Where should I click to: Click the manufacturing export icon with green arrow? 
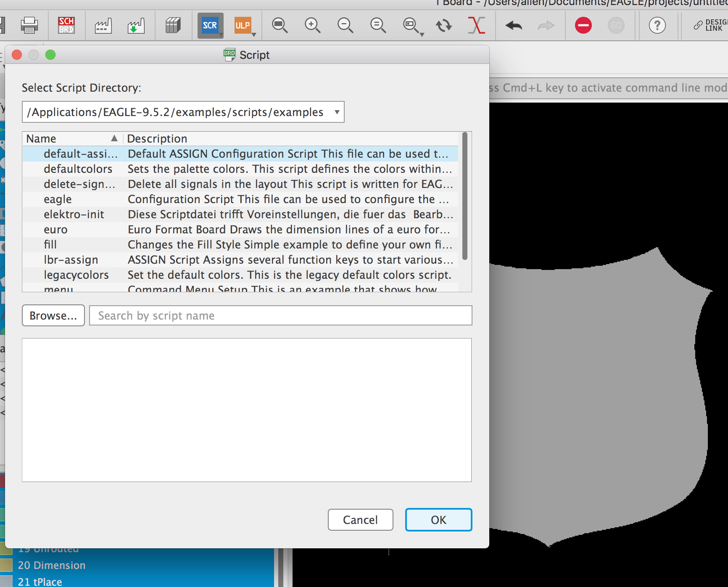136,25
